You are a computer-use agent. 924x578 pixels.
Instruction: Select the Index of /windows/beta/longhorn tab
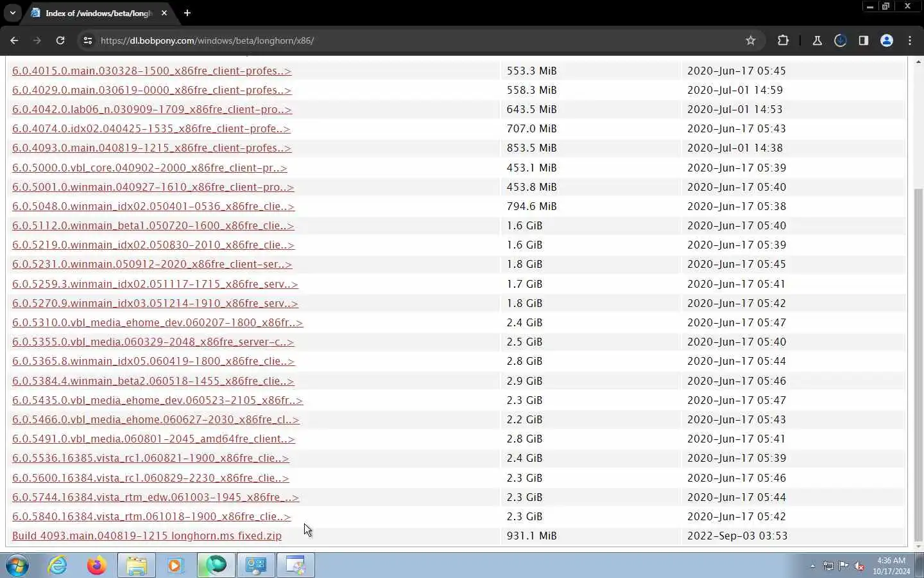tap(98, 13)
